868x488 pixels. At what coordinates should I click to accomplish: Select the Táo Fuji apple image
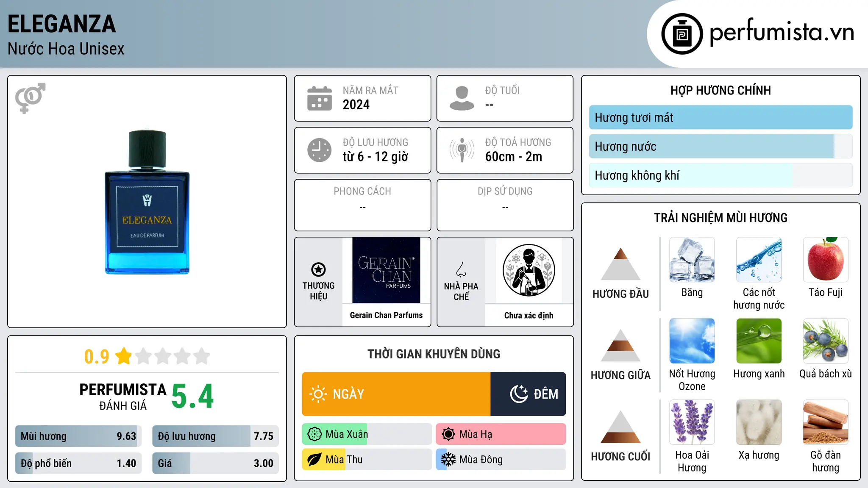[826, 260]
